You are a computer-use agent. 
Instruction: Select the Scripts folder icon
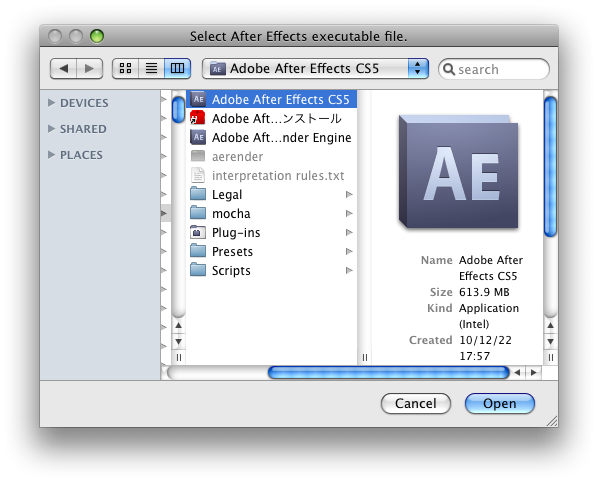(198, 270)
